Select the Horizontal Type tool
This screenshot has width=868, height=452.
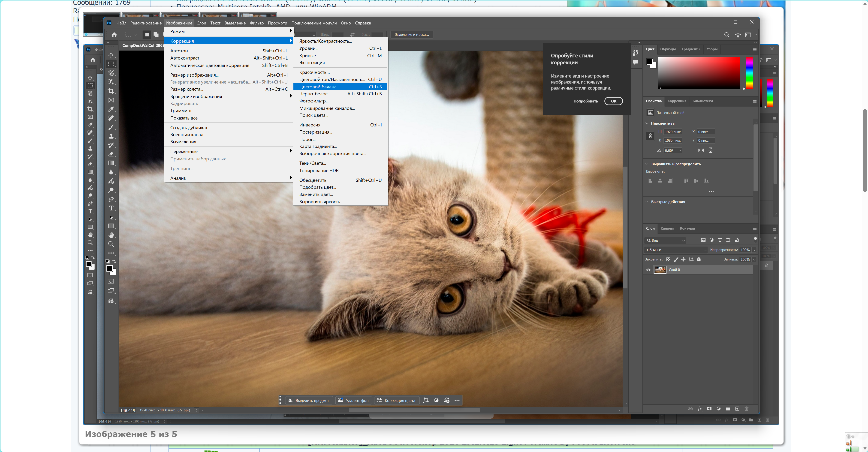point(111,208)
